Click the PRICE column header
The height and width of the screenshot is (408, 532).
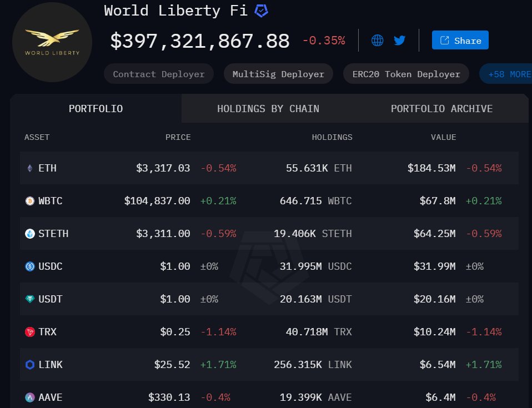pos(178,137)
